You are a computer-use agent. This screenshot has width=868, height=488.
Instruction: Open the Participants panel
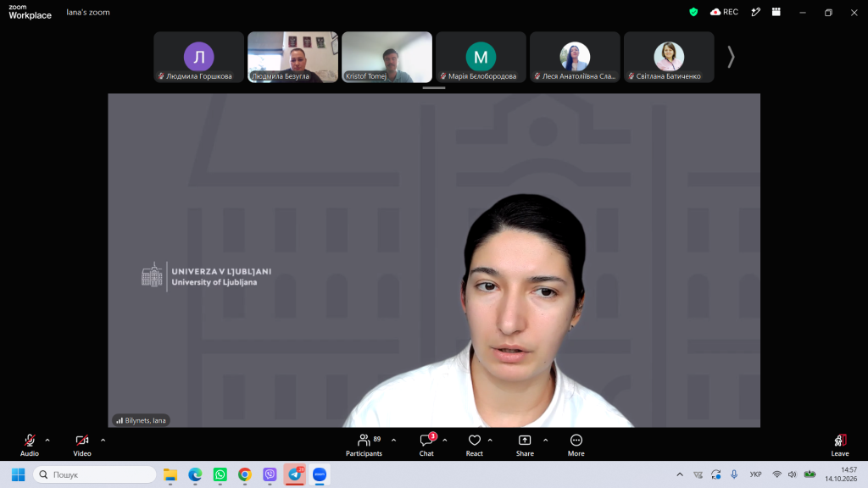364,445
